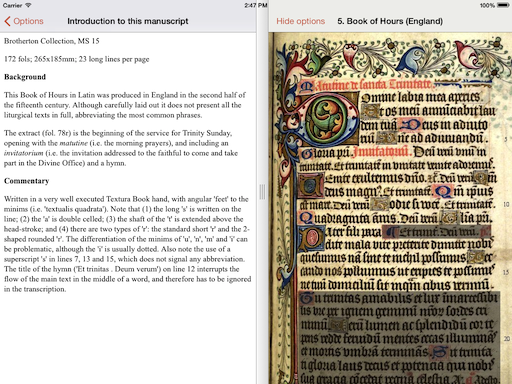This screenshot has height=384, width=512.
Task: Tap line number 20 in manuscript margin
Action: tap(506, 338)
